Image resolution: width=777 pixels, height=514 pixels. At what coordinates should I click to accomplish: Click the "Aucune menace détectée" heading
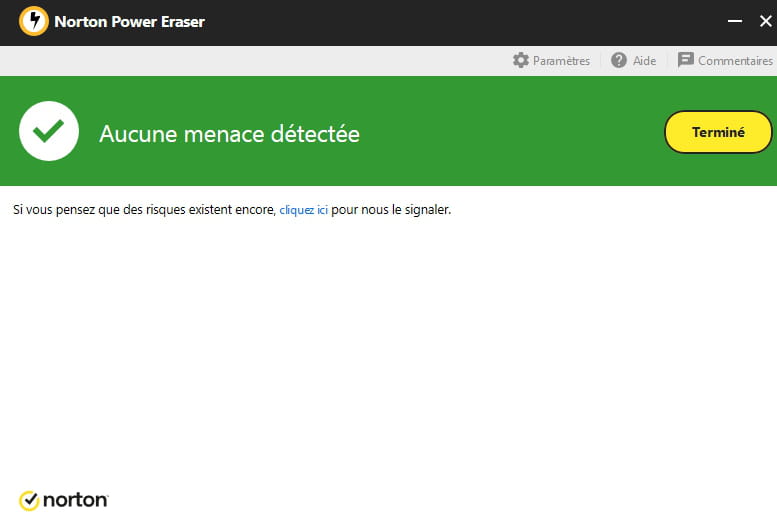(229, 134)
